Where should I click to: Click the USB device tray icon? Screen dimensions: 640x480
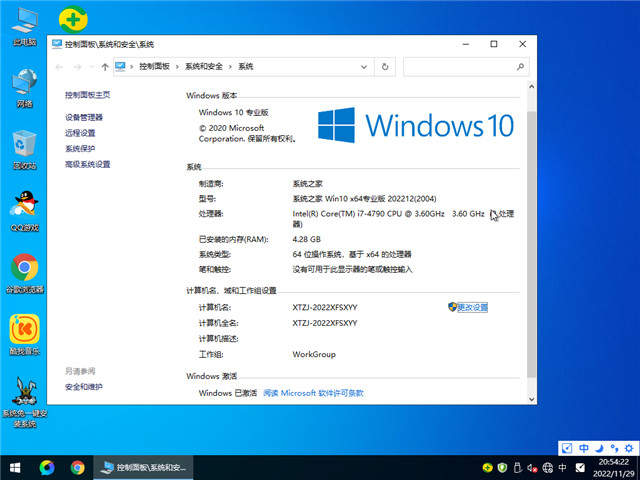517,468
